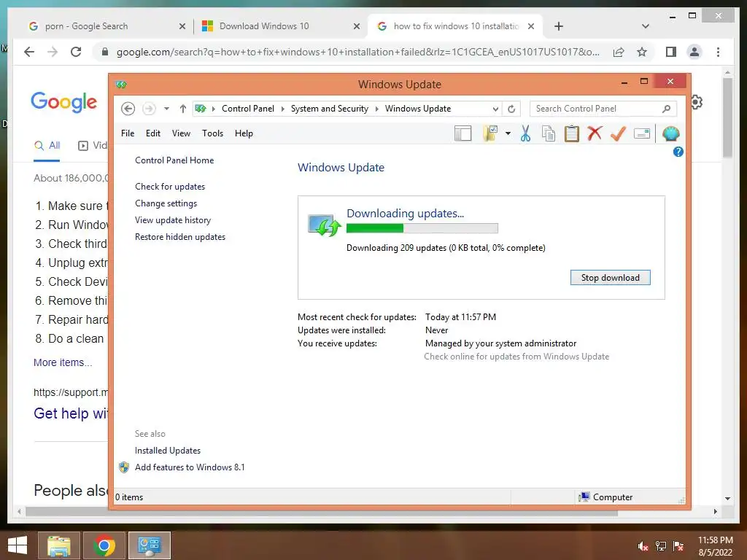The height and width of the screenshot is (560, 747).
Task: Click Restore hidden updates
Action: pos(180,237)
